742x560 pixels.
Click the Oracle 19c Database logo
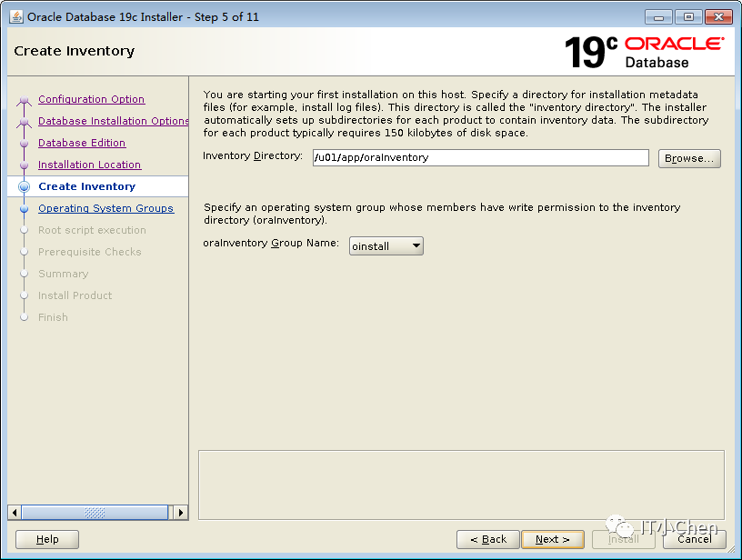(x=644, y=52)
